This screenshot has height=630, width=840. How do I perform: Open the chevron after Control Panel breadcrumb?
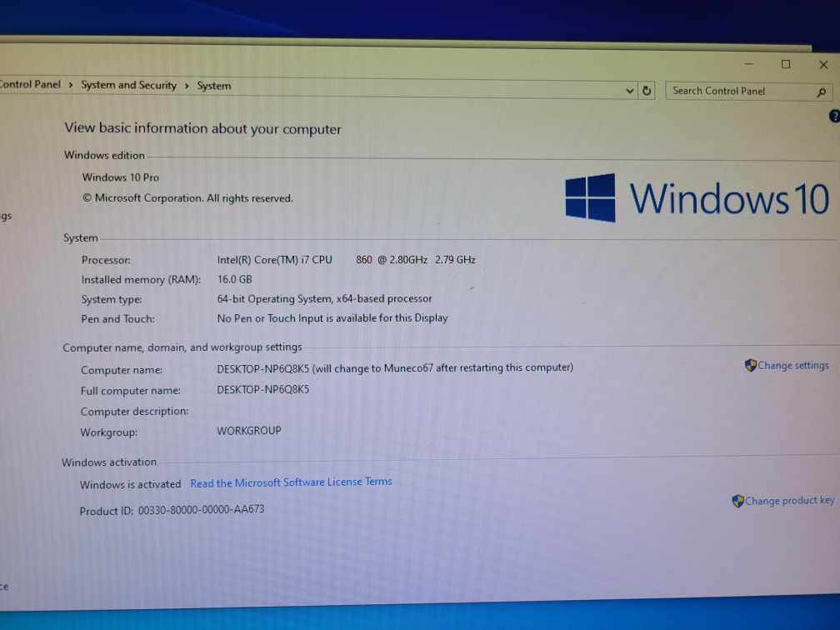coord(70,85)
